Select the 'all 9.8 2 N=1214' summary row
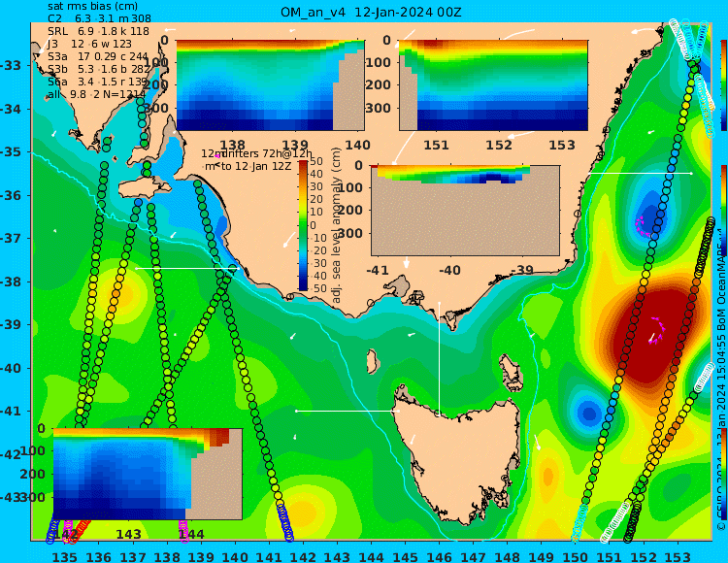The height and width of the screenshot is (563, 728). point(96,95)
